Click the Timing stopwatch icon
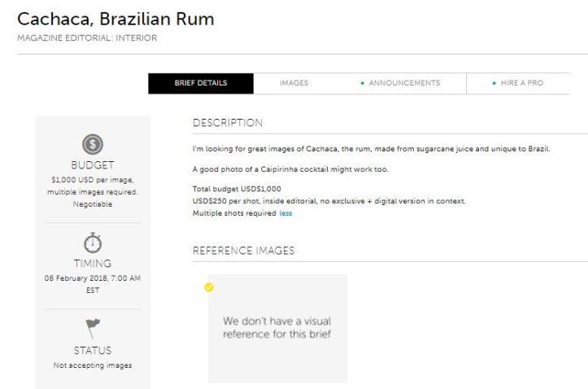This screenshot has width=588, height=389. [x=92, y=244]
